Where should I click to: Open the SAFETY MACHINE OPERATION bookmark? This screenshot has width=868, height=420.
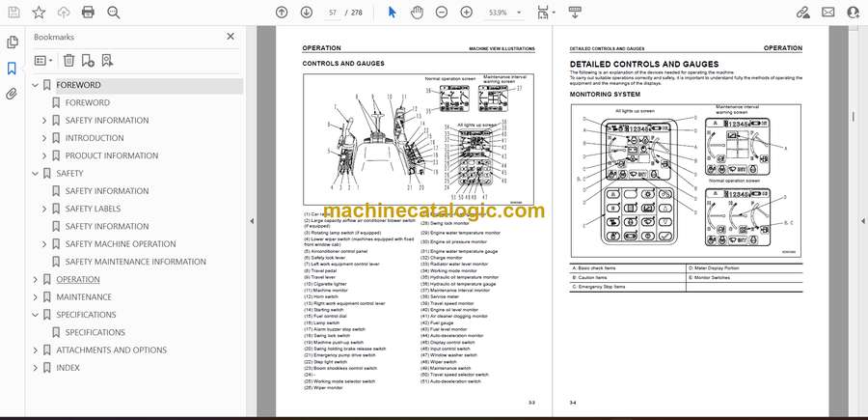click(x=121, y=244)
